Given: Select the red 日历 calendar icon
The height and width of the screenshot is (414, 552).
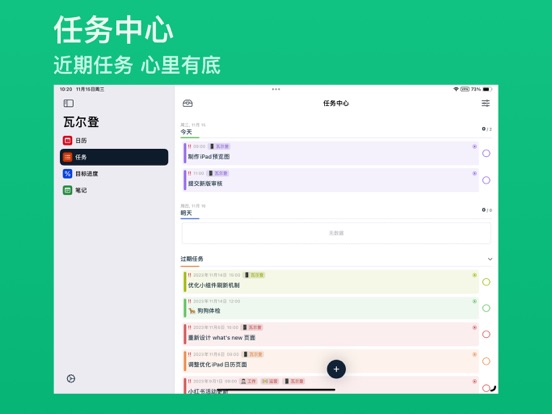Looking at the screenshot, I should pyautogui.click(x=68, y=140).
